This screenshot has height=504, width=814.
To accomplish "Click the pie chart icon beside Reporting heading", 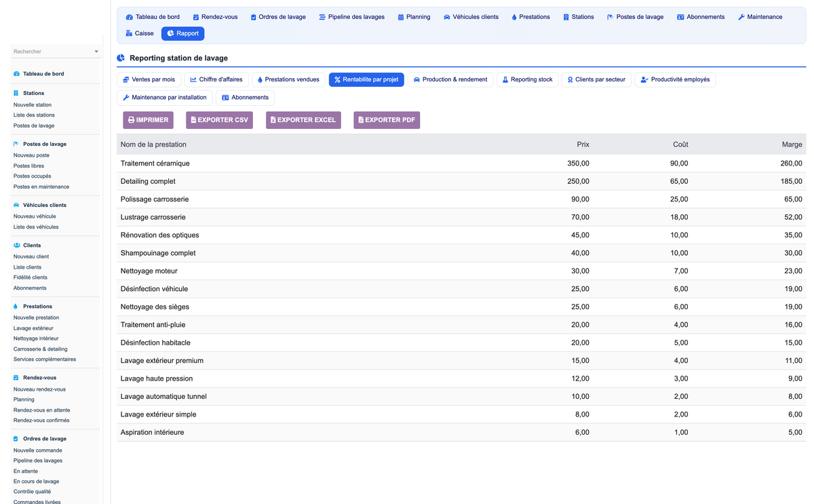I will (121, 58).
